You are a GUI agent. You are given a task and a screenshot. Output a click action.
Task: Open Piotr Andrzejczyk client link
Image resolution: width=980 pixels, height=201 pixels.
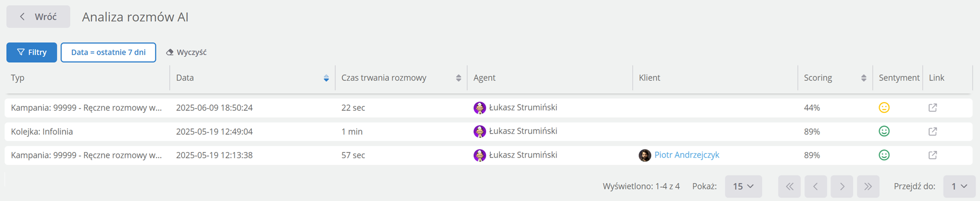click(x=686, y=155)
